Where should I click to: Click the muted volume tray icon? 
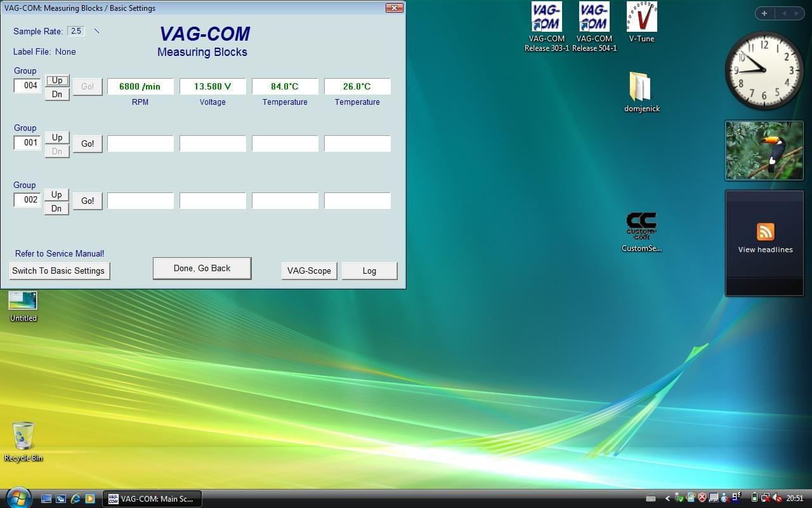pyautogui.click(x=777, y=498)
